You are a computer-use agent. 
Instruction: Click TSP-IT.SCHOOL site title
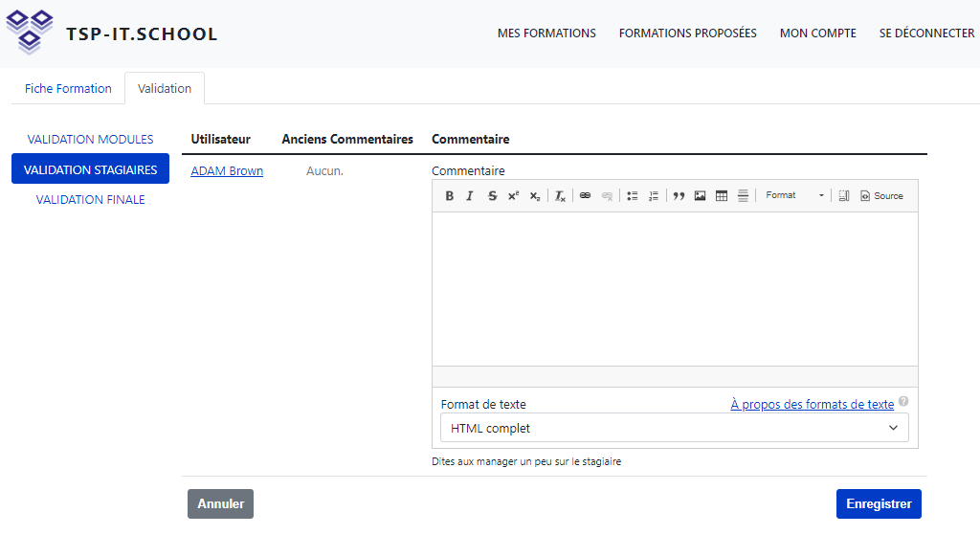pyautogui.click(x=142, y=33)
